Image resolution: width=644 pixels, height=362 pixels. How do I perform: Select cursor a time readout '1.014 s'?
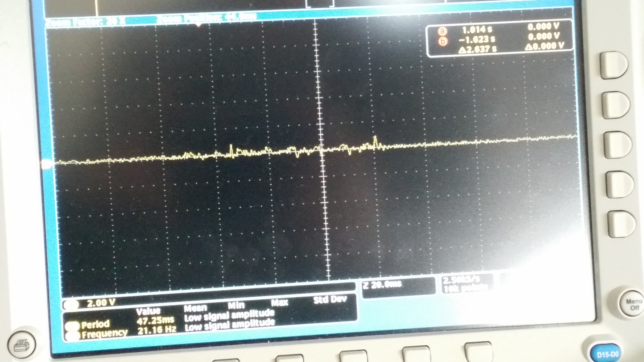pos(477,30)
